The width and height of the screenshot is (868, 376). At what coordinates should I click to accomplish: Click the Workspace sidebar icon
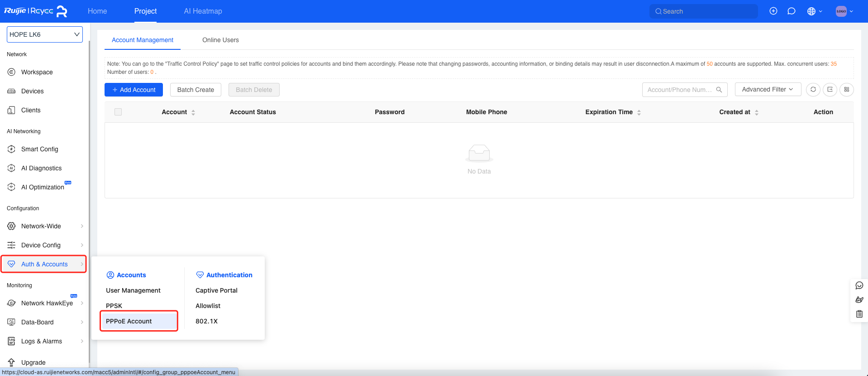tap(12, 72)
